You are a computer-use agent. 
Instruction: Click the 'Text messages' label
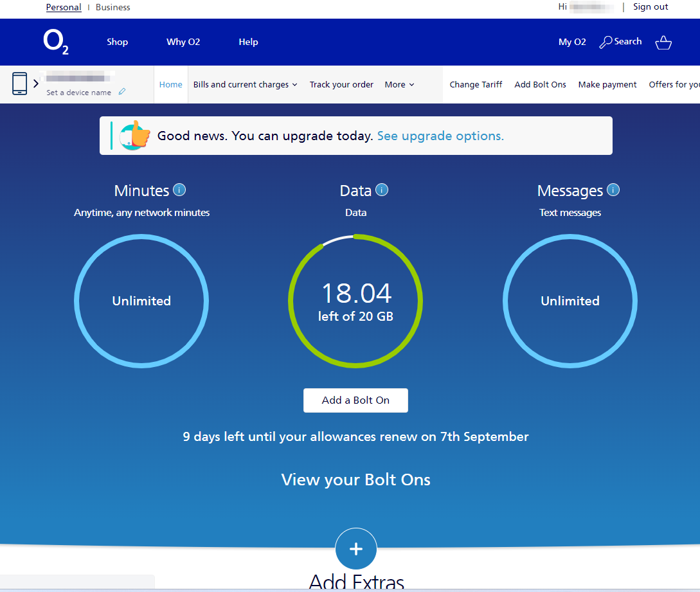(570, 213)
